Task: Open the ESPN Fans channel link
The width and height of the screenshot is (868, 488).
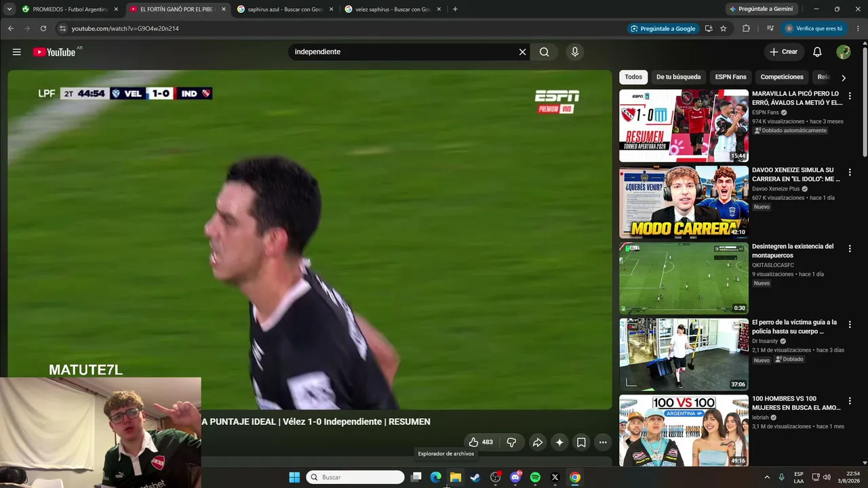Action: click(766, 113)
